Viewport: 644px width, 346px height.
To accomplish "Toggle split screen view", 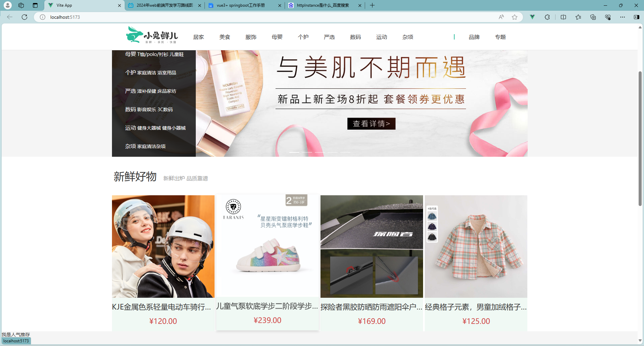I will point(563,17).
